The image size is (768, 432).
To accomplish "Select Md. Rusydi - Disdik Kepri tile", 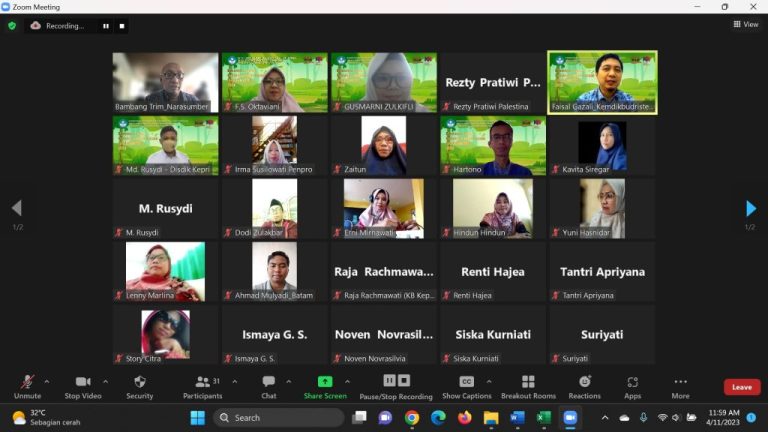I will (x=166, y=145).
